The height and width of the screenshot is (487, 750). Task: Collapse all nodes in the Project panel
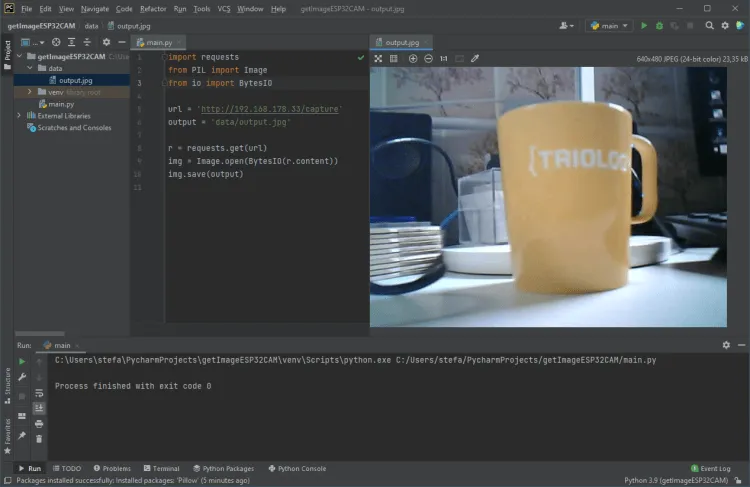coord(87,42)
